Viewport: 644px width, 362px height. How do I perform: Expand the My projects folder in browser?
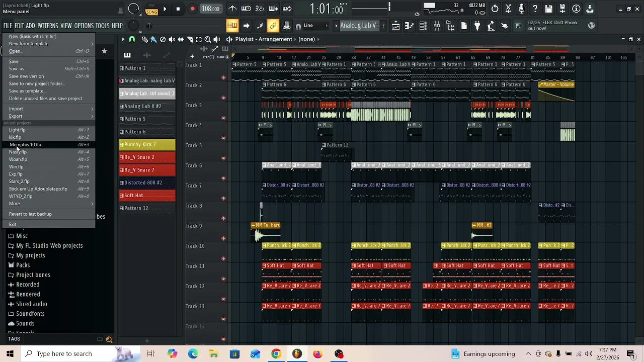click(x=31, y=255)
